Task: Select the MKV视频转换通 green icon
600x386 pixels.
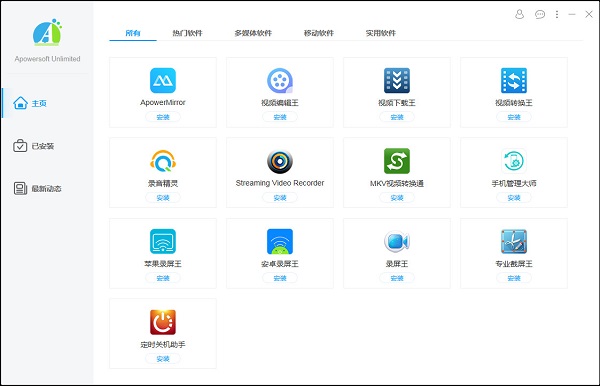Action: 397,161
